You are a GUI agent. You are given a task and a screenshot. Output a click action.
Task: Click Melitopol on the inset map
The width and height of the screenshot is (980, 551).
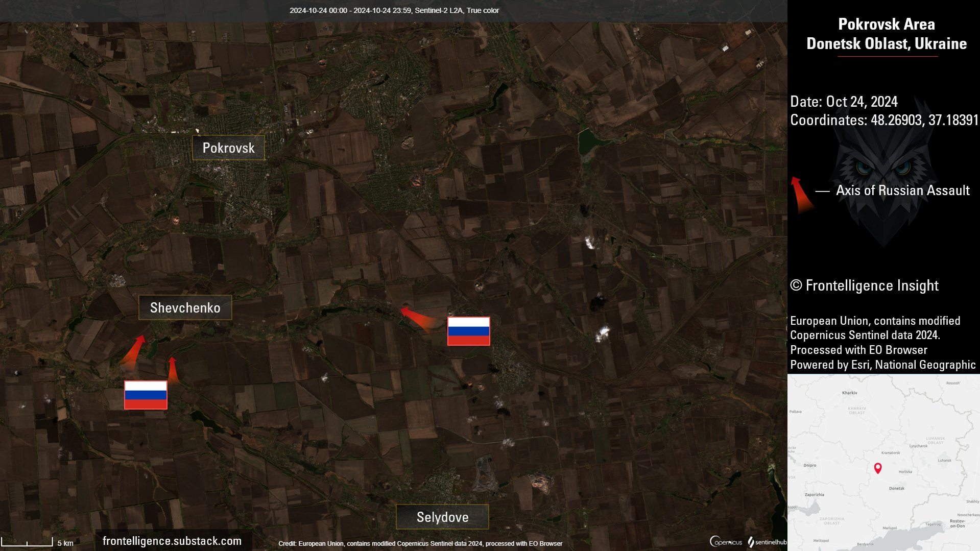(821, 540)
